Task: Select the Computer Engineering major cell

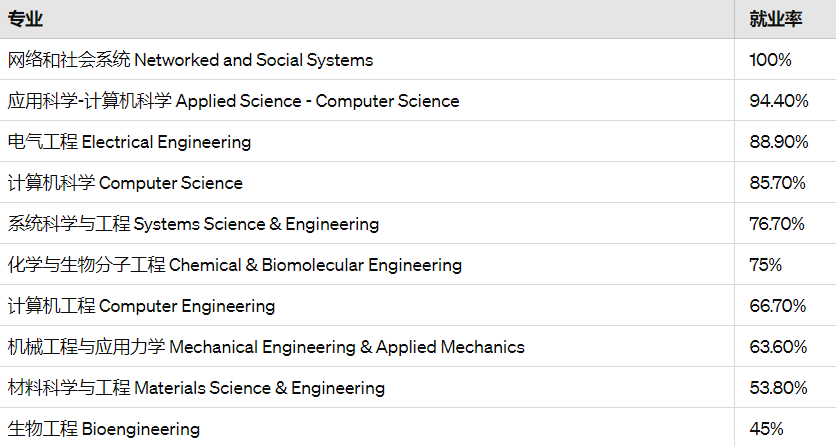Action: 367,306
